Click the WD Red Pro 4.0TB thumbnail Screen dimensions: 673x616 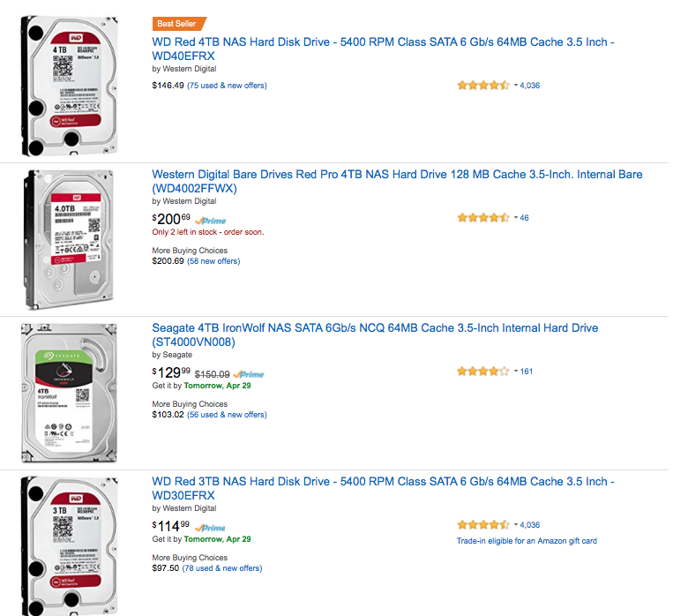[69, 239]
